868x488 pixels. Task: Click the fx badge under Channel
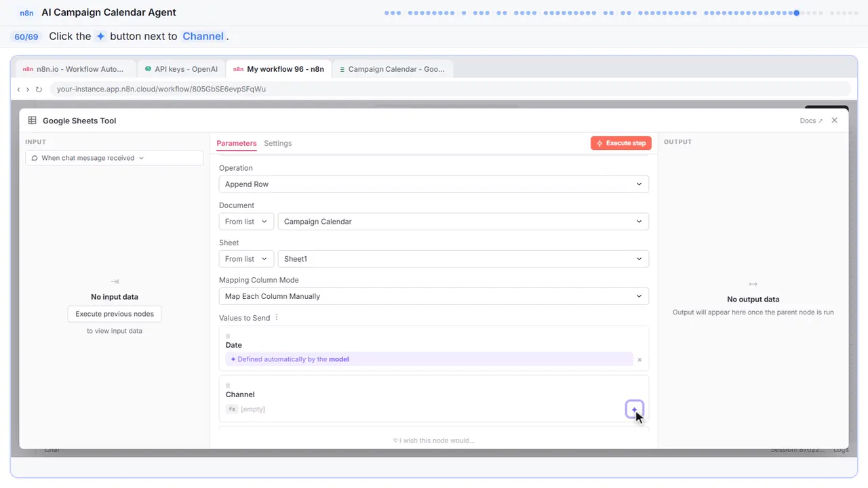click(x=232, y=409)
